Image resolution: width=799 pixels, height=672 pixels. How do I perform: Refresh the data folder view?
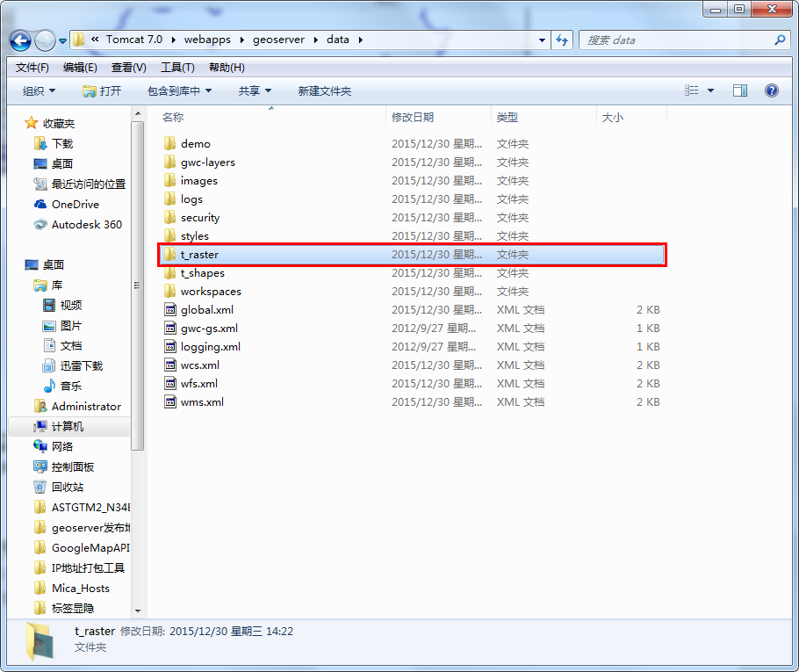(562, 40)
